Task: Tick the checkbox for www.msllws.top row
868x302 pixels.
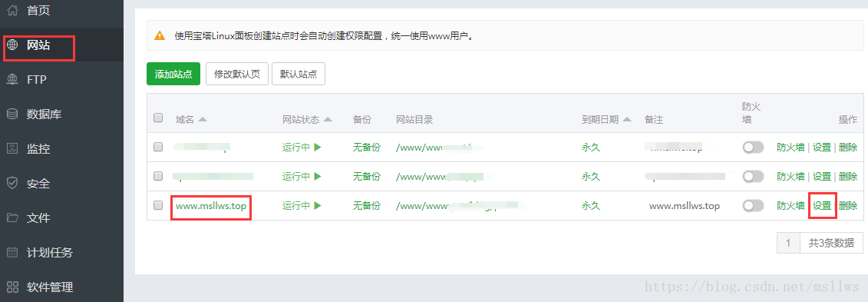Action: (x=158, y=206)
